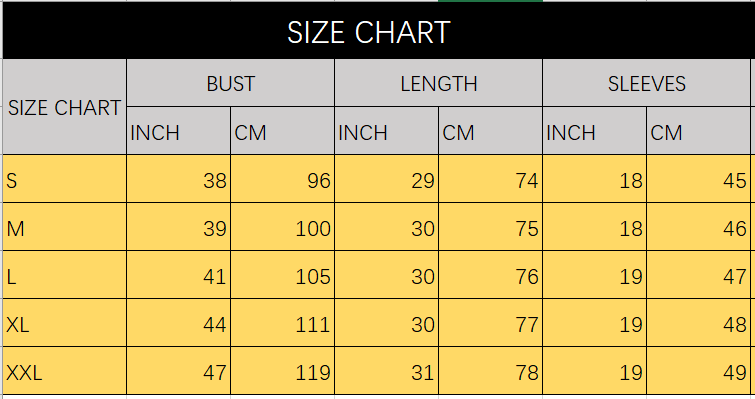Click the cell with bust value 96

282,179
